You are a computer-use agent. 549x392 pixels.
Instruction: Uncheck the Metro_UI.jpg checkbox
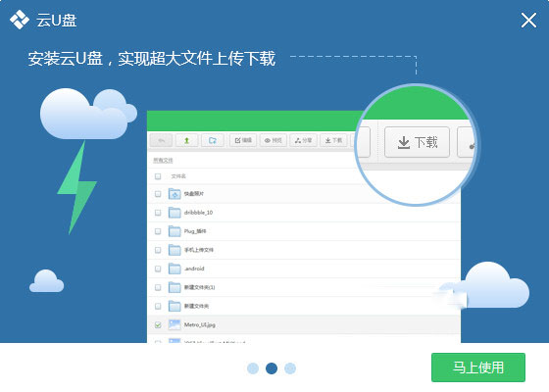[158, 324]
